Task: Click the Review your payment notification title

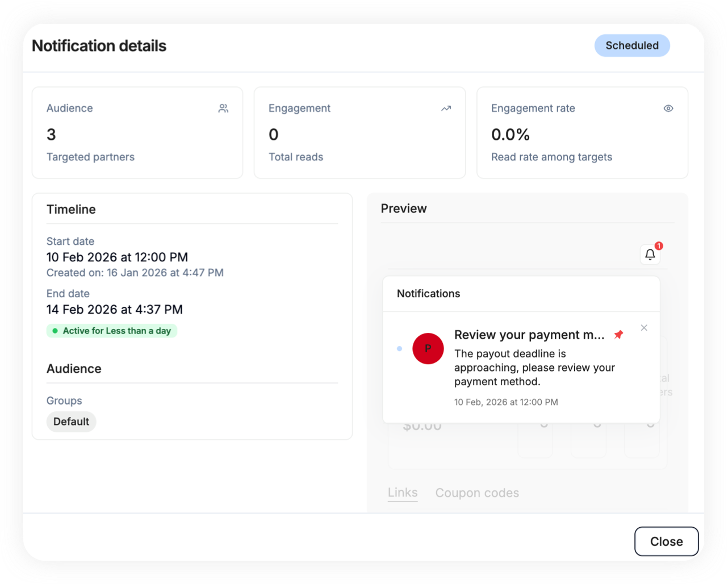Action: point(529,335)
